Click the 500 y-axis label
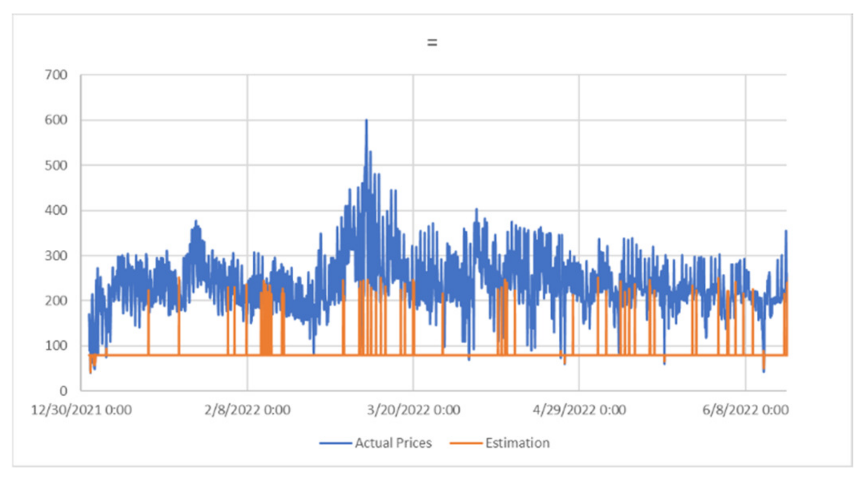 pos(56,165)
